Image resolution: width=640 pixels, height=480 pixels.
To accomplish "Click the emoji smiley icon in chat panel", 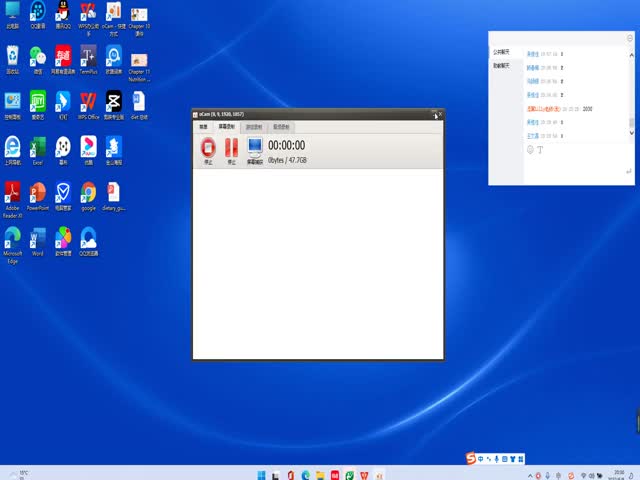I will [530, 150].
